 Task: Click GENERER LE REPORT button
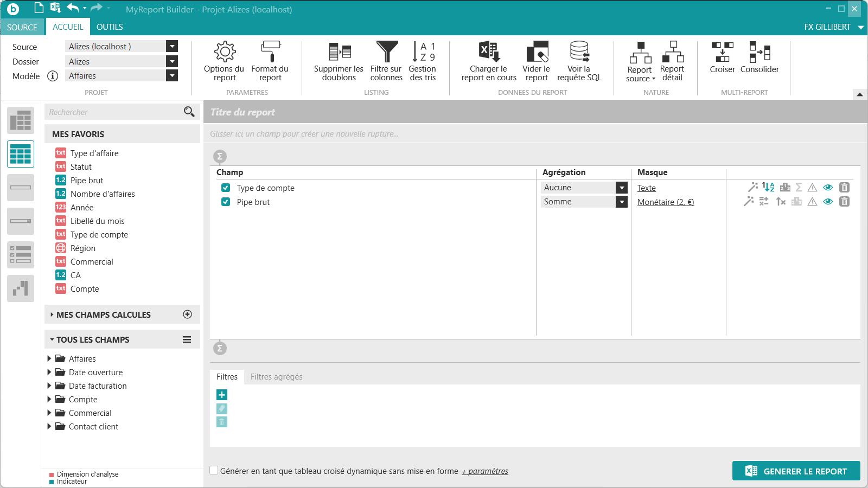click(796, 471)
